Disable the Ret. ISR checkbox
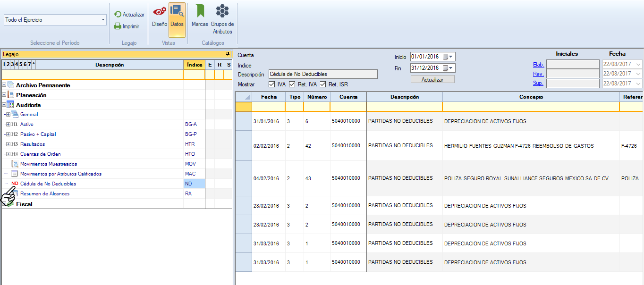Image resolution: width=644 pixels, height=285 pixels. [323, 84]
